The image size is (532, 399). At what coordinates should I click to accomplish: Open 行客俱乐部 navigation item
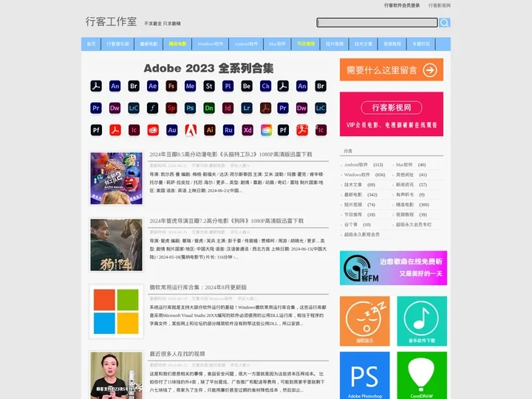click(117, 44)
